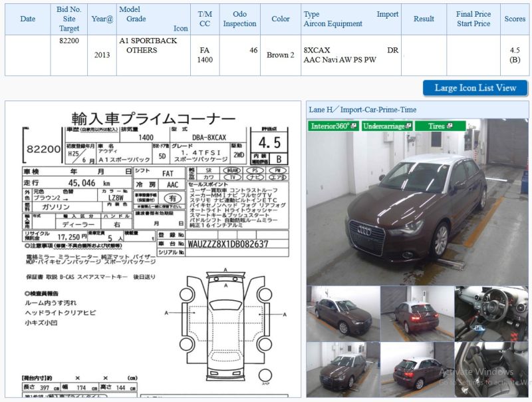Select the side-view thumbnail of the Audi
This screenshot has width=532, height=402.
coord(343,313)
